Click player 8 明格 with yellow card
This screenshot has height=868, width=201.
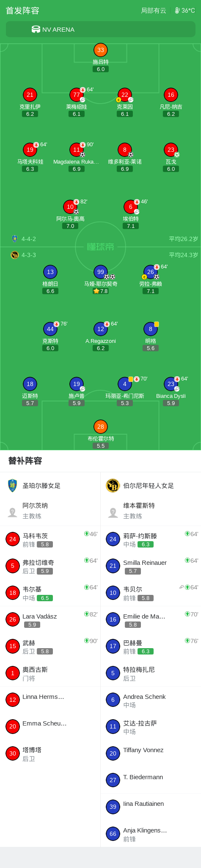click(151, 329)
